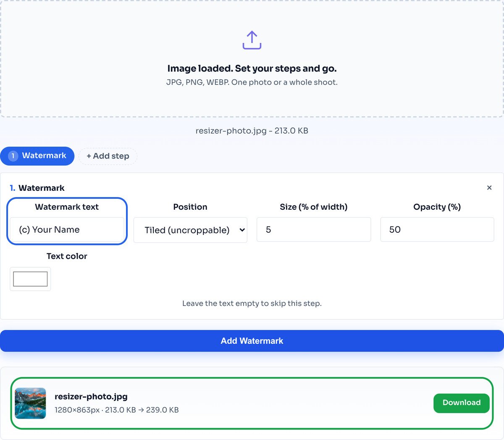Click the Opacity (%) field
The width and height of the screenshot is (504, 440).
coord(437,229)
